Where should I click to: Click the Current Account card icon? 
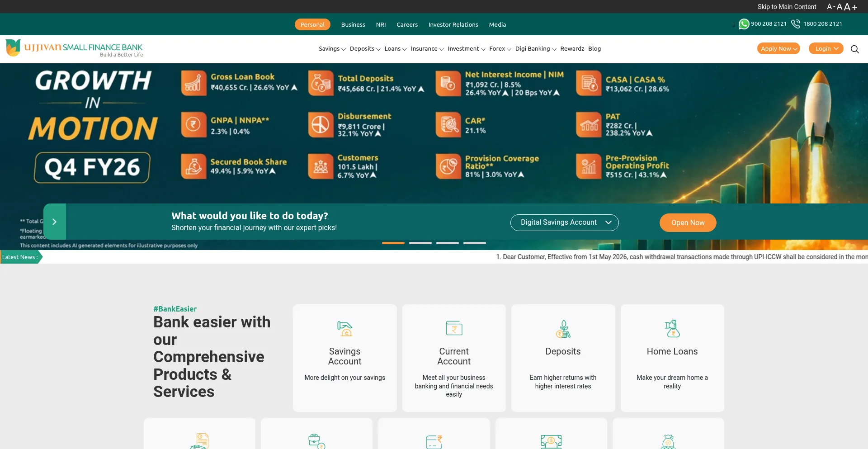coord(454,328)
